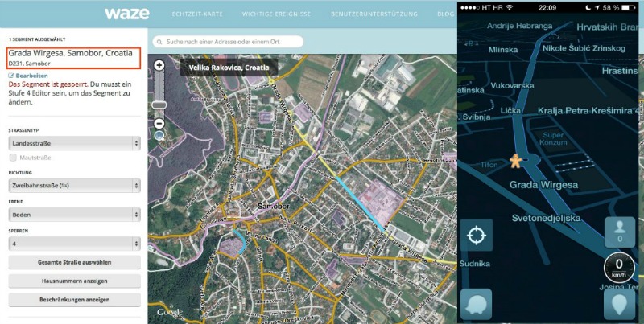This screenshot has height=324, width=644.
Task: Tap Sudnika label on phone map
Action: pyautogui.click(x=474, y=264)
